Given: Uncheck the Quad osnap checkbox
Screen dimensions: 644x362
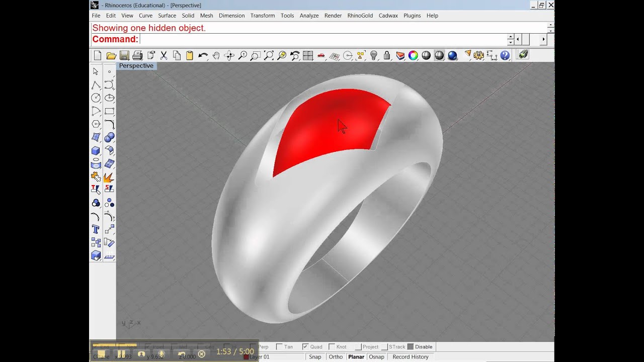Looking at the screenshot, I should click(305, 347).
